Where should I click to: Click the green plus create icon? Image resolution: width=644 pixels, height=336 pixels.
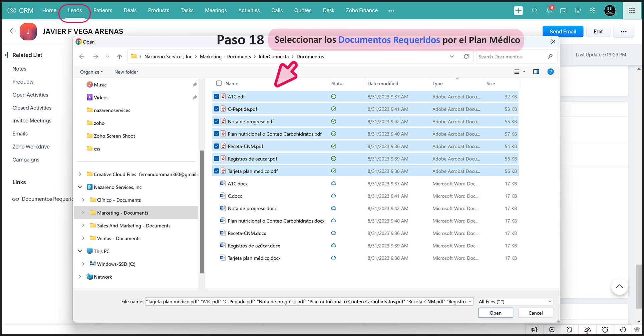pyautogui.click(x=518, y=11)
